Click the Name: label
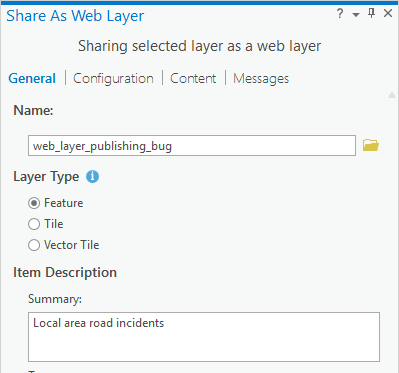The height and width of the screenshot is (373, 399). 33,110
